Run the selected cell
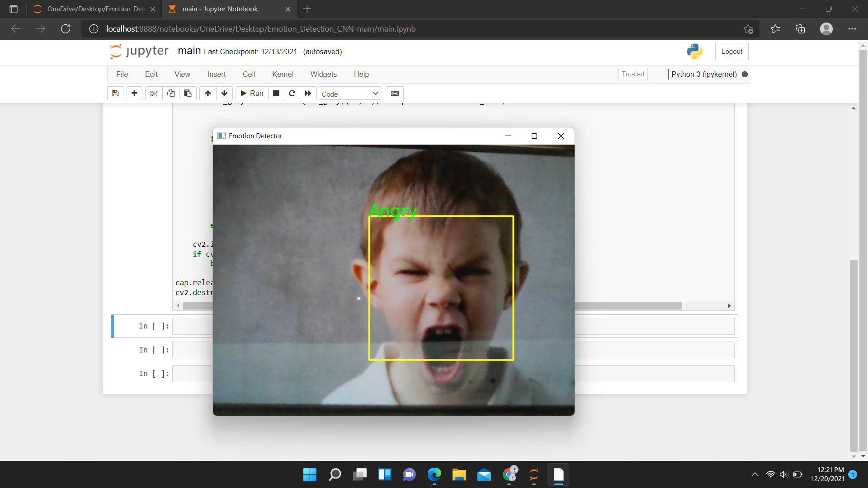 (x=252, y=93)
